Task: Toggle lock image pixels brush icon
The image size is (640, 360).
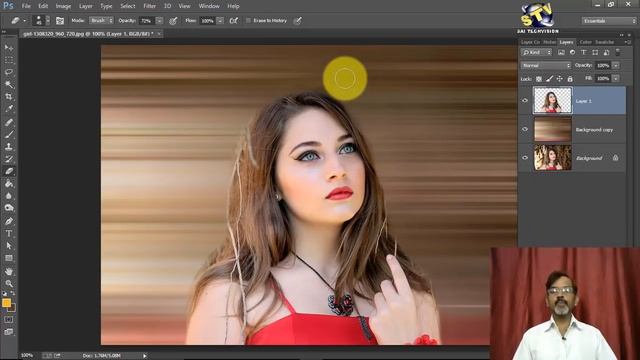Action: 549,78
